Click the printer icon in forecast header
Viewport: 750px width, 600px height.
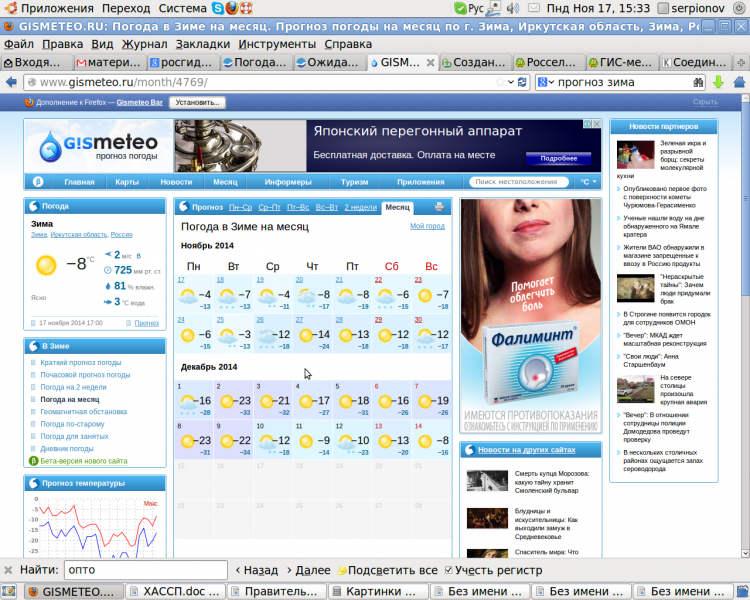point(438,207)
